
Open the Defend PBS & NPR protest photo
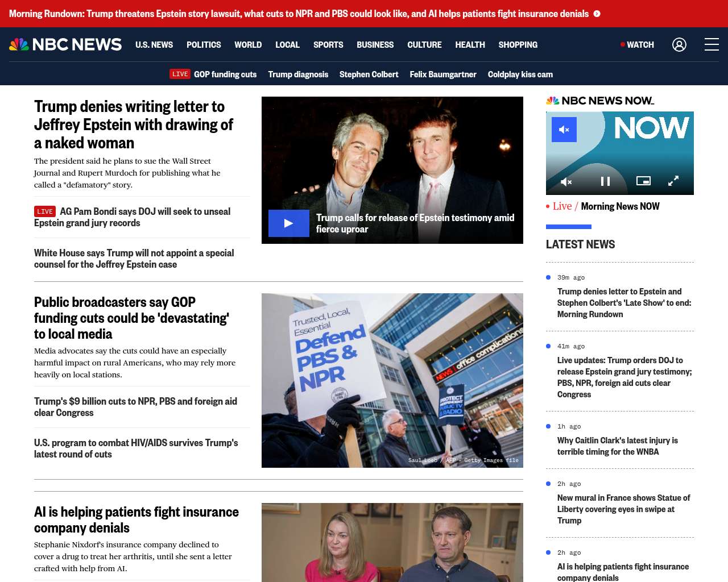pos(392,380)
